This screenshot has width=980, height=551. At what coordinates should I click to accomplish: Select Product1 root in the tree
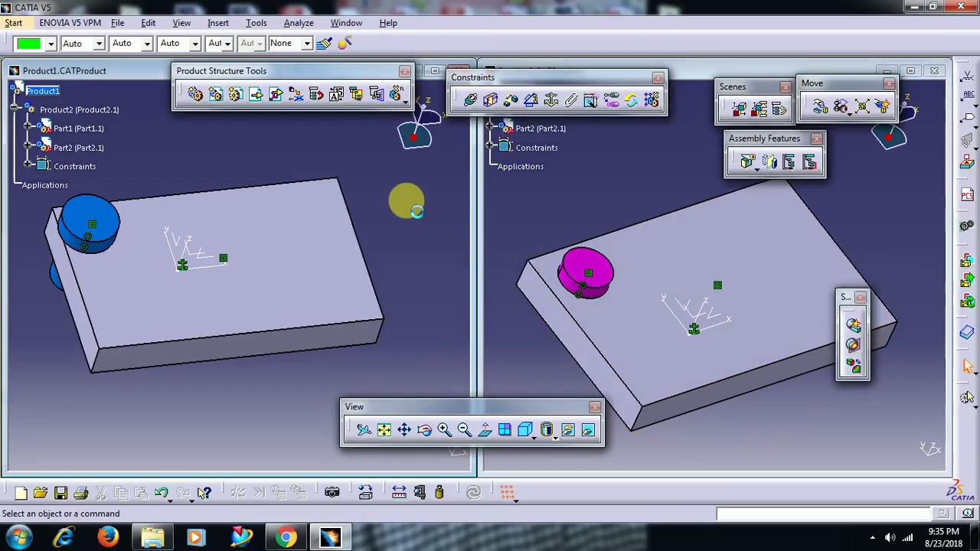(x=43, y=91)
